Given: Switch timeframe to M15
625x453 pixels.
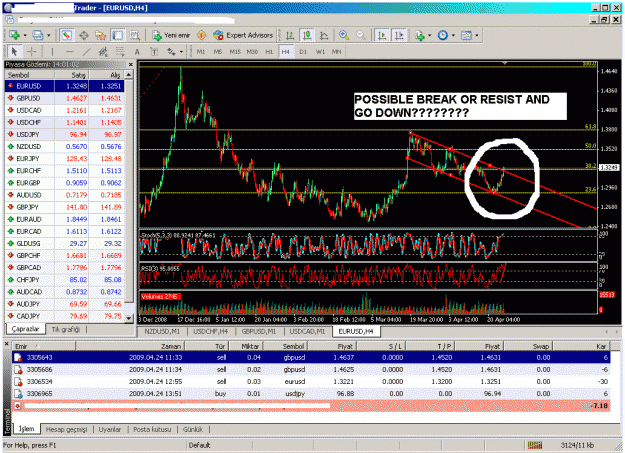Looking at the screenshot, I should 235,51.
